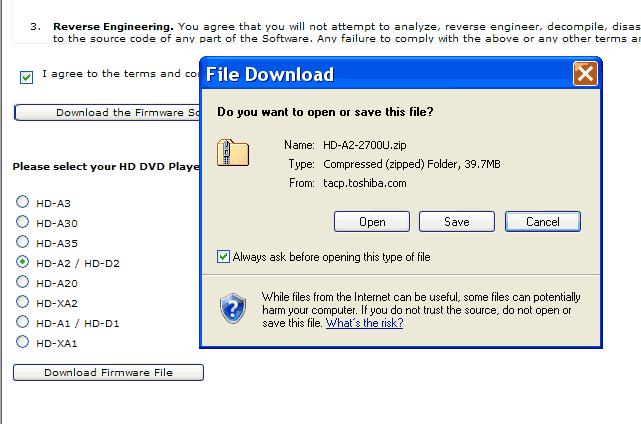
Task: Pick the HD-A20 radio option
Action: (23, 282)
